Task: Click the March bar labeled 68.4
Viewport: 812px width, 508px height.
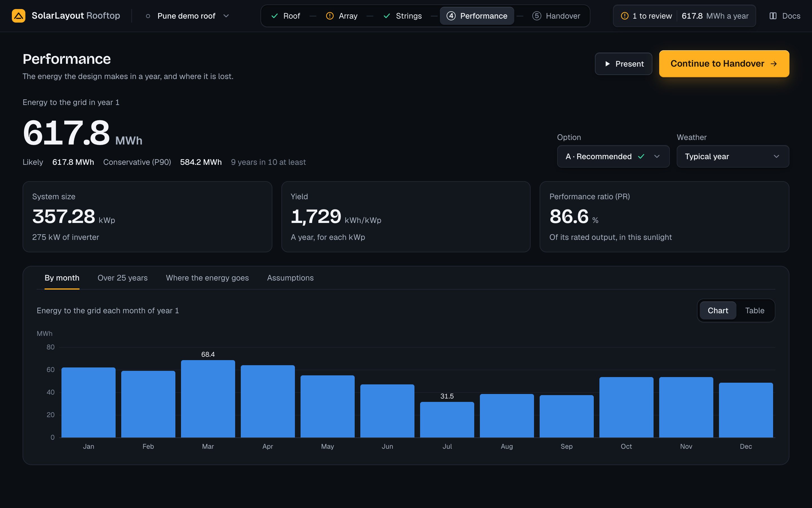Action: coord(208,399)
